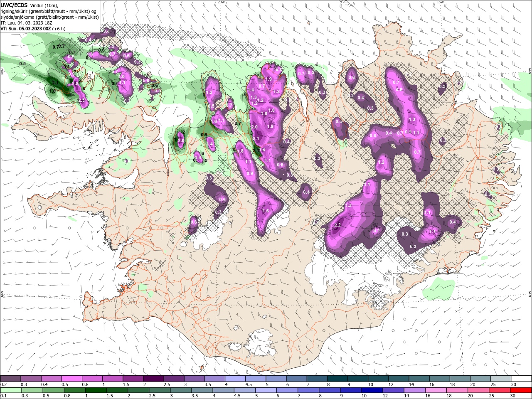Click the 3 swatch in upper snow legend

click(195, 378)
